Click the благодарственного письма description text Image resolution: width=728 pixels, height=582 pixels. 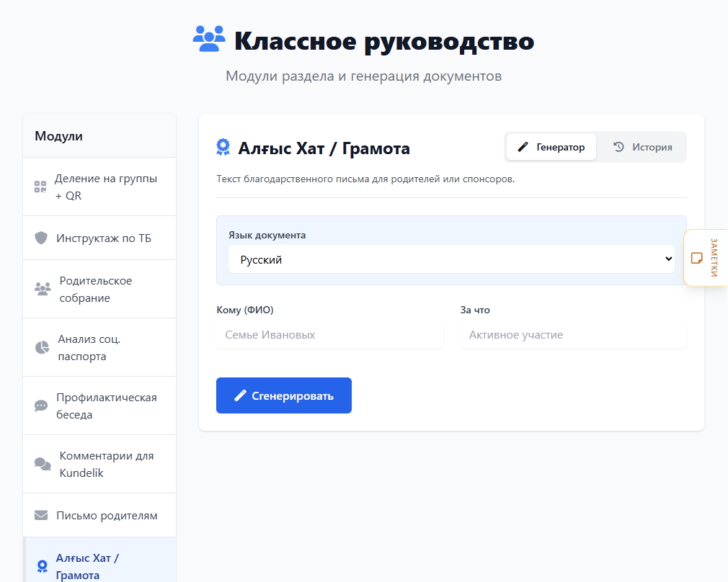click(x=365, y=179)
